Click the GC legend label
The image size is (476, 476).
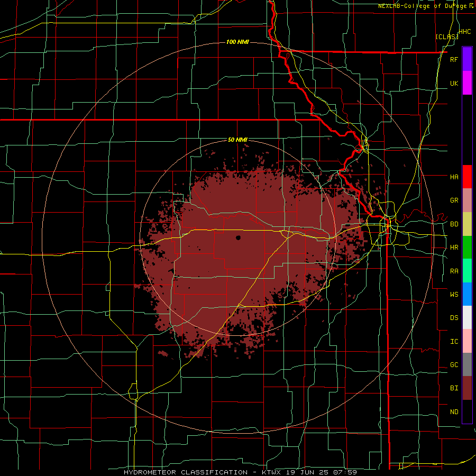point(454,364)
